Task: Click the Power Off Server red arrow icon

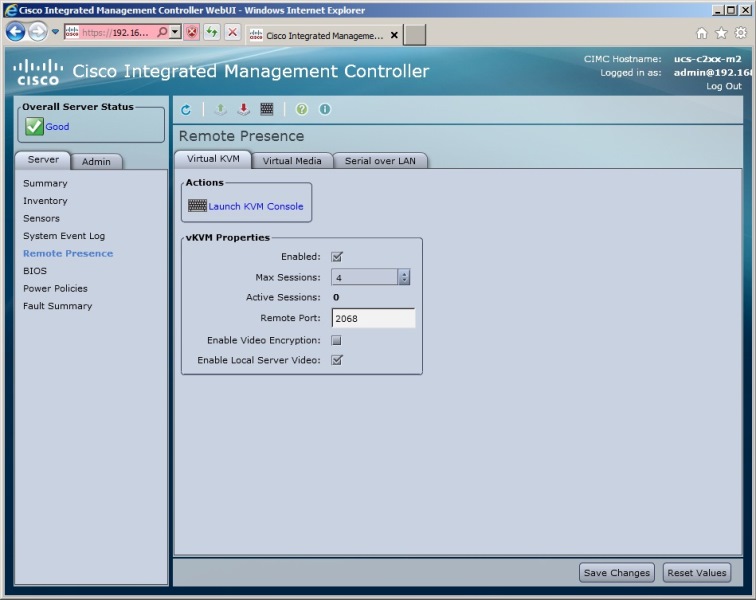Action: tap(243, 109)
